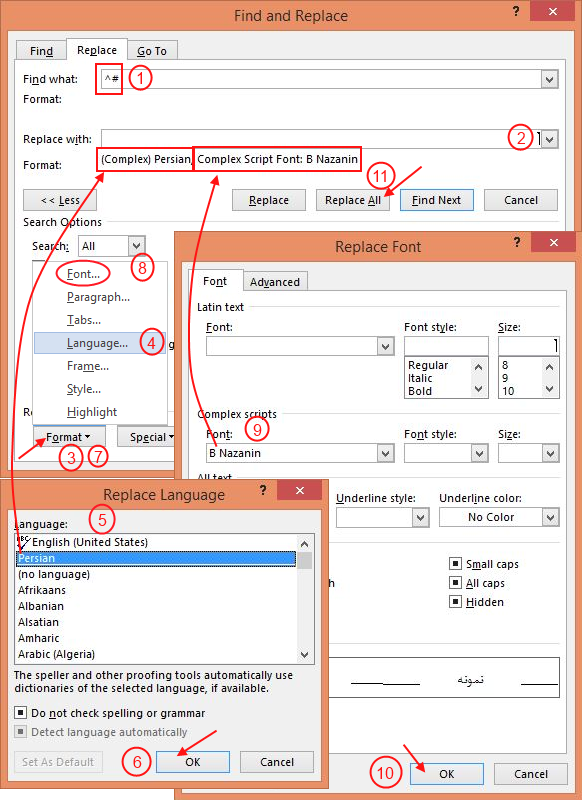Enable the Hidden checkbox
The width and height of the screenshot is (582, 800).
455,602
